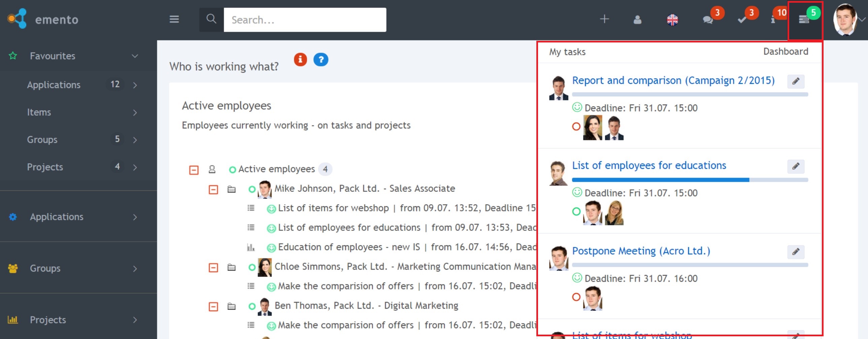Toggle red status circle on 'Report and comparison'
The image size is (868, 339).
tap(576, 126)
